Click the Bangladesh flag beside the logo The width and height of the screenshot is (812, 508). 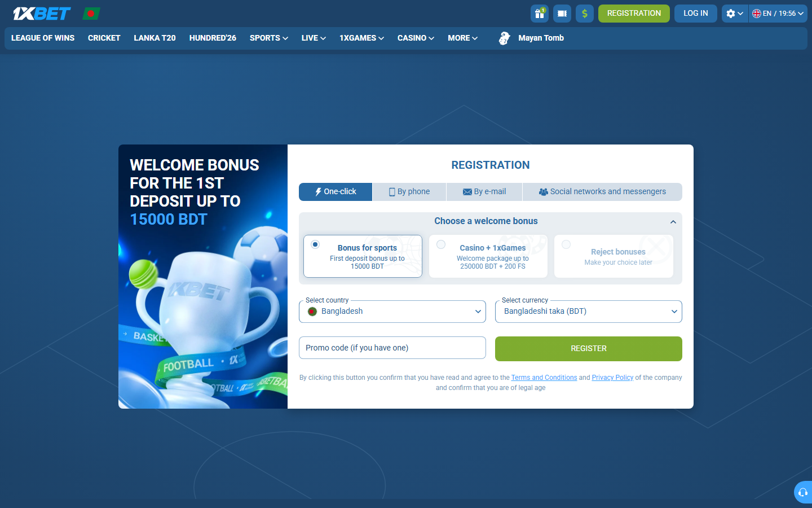tap(91, 14)
